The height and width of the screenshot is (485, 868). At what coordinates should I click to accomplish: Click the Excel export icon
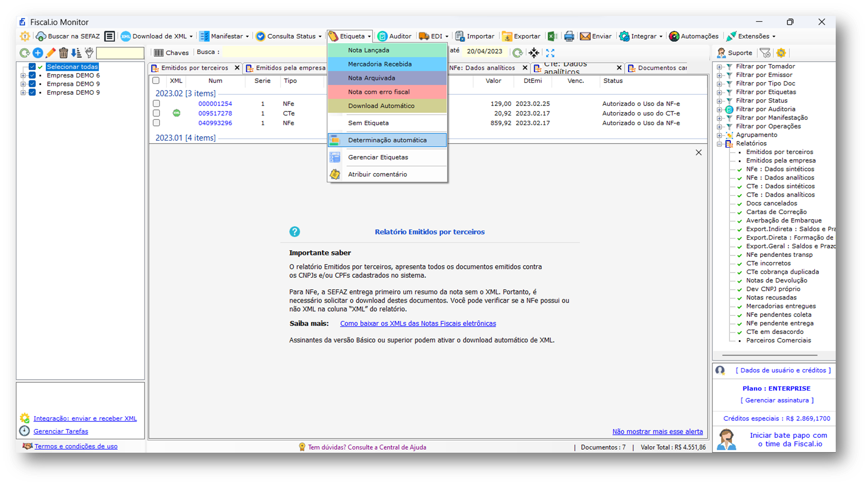click(552, 36)
